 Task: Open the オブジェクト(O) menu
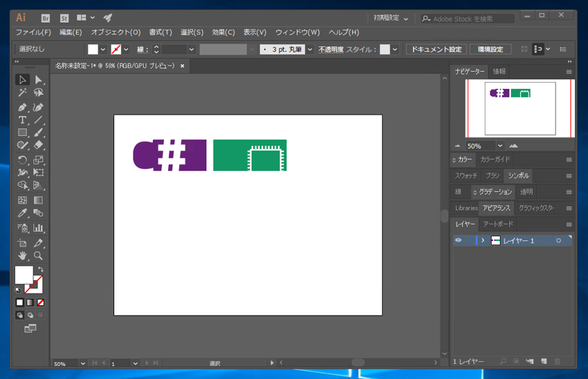[116, 32]
